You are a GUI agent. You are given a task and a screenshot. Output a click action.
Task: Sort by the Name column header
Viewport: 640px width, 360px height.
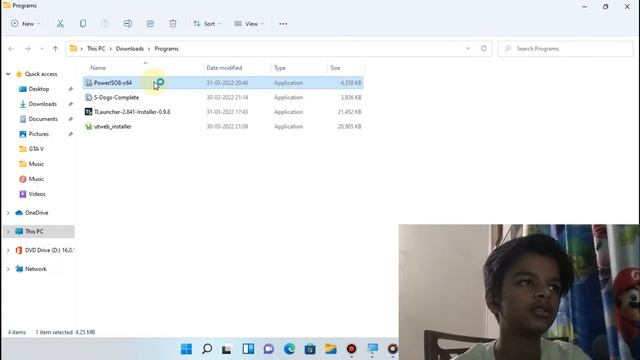click(x=98, y=68)
